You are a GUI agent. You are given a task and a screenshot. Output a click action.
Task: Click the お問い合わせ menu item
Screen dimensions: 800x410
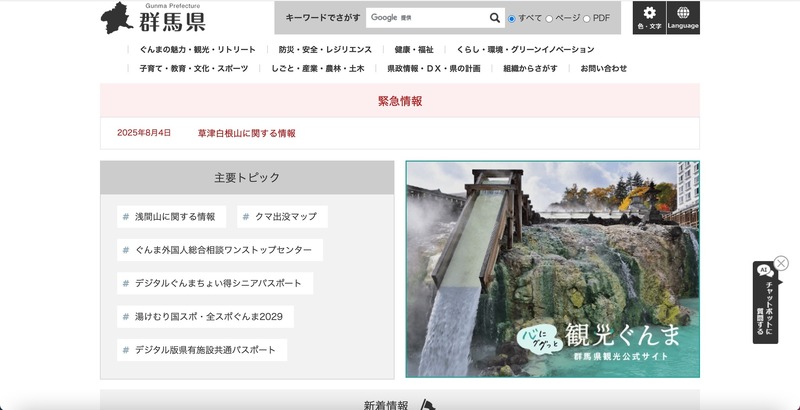click(x=603, y=68)
